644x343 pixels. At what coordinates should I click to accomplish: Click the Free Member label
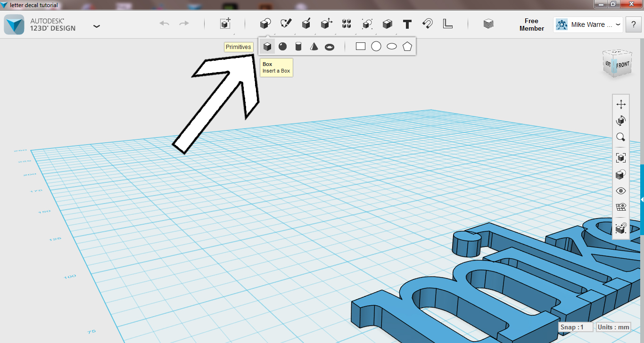coord(531,24)
